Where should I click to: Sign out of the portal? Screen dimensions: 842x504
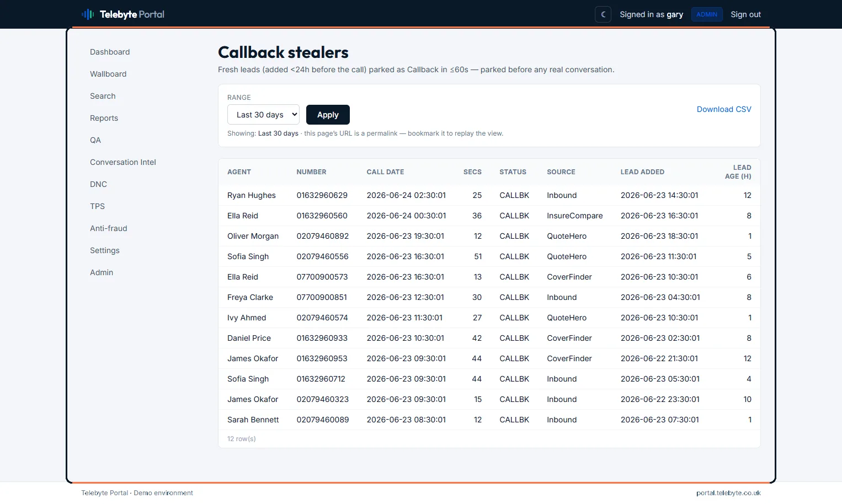(x=745, y=14)
